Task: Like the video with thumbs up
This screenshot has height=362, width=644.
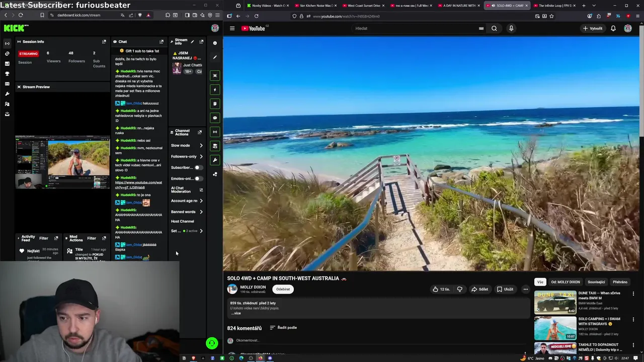Action: pyautogui.click(x=441, y=289)
